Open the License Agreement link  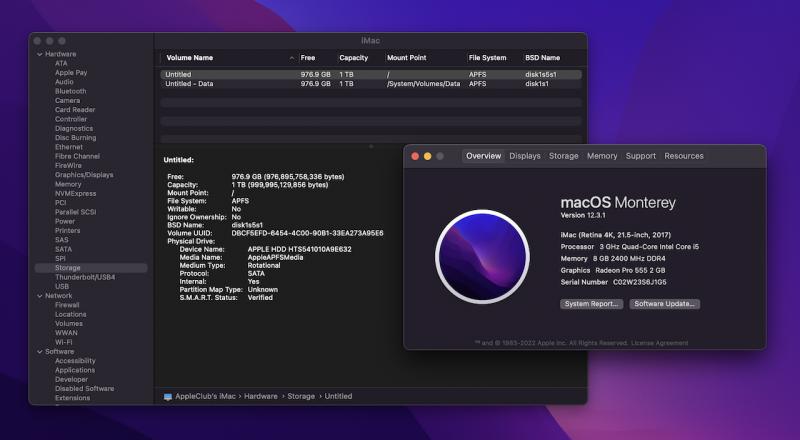point(660,343)
